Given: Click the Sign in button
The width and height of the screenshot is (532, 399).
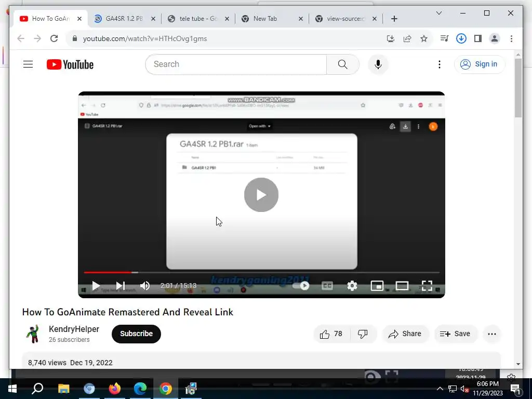Looking at the screenshot, I should click(480, 64).
